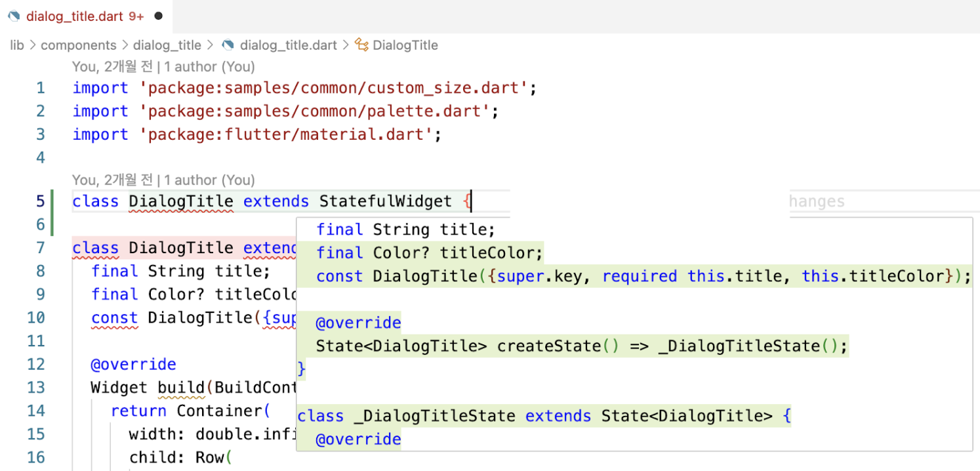
Task: Open the author CodeLens above line 1
Action: (163, 66)
